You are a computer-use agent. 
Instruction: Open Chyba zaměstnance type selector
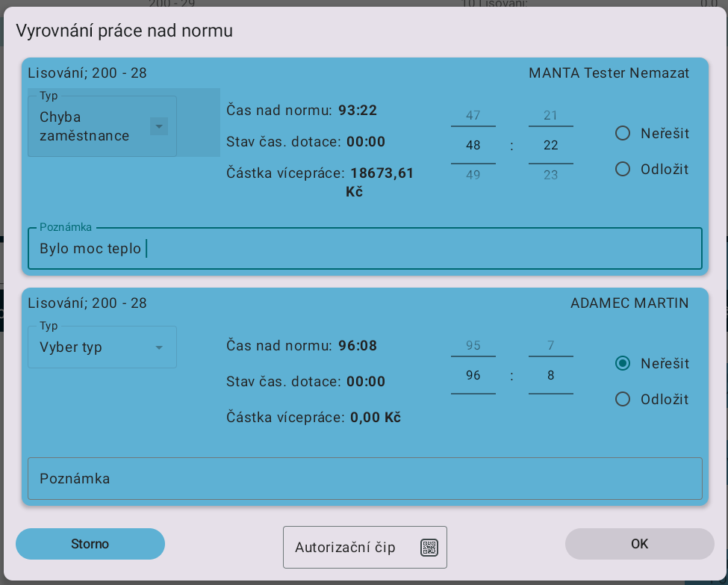[x=90, y=126]
